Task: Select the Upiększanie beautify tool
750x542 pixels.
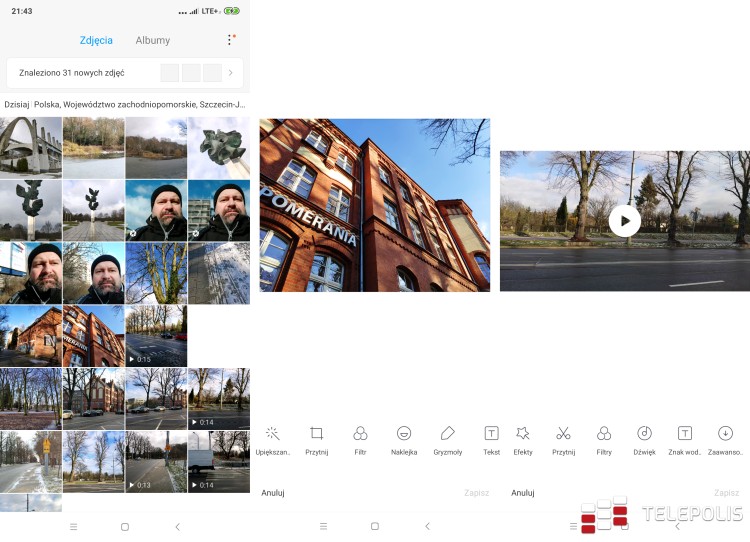Action: [x=272, y=439]
